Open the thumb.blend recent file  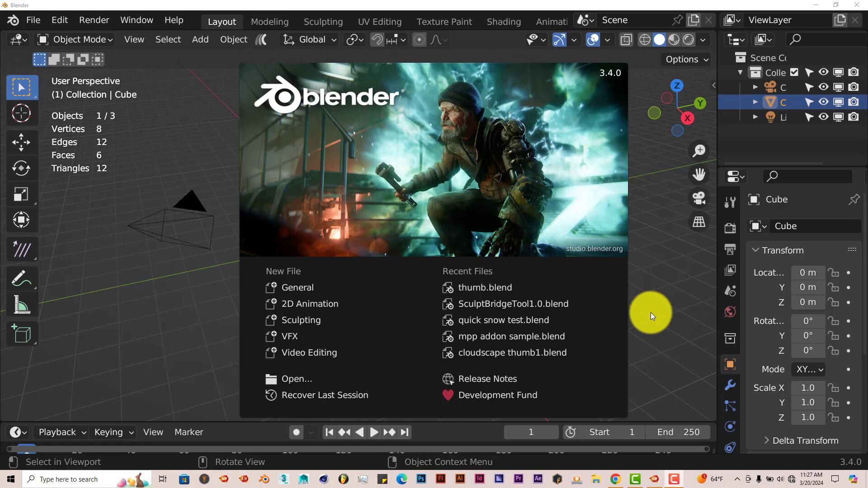click(x=485, y=287)
